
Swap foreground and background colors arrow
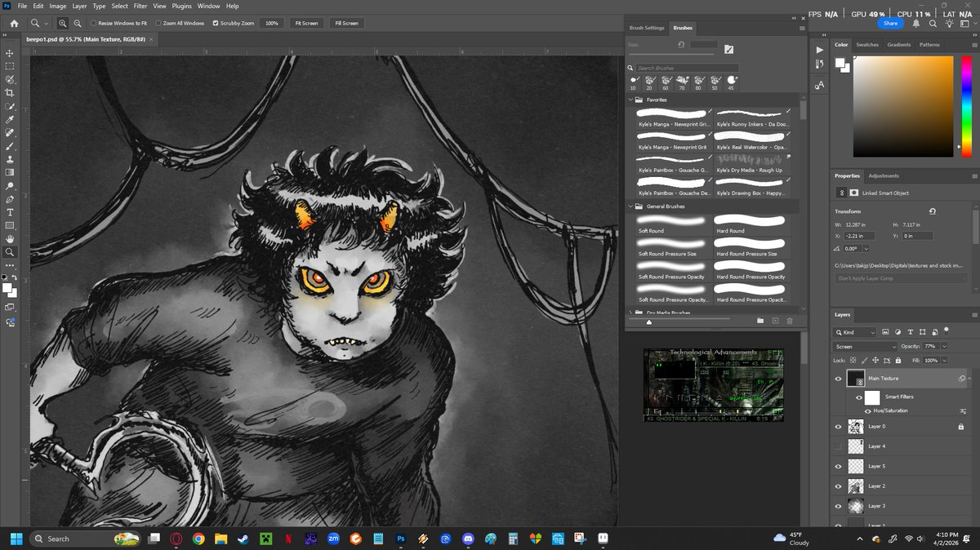click(x=15, y=277)
